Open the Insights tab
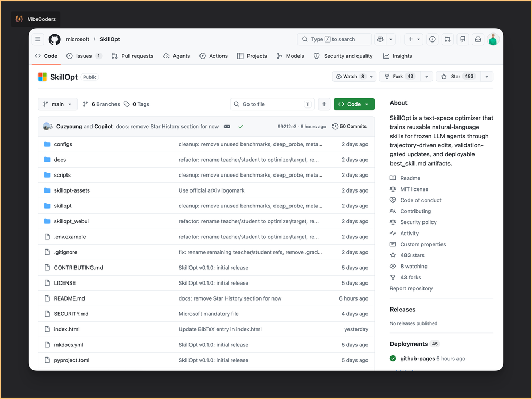Screen dimensions: 532x399 pyautogui.click(x=397, y=56)
